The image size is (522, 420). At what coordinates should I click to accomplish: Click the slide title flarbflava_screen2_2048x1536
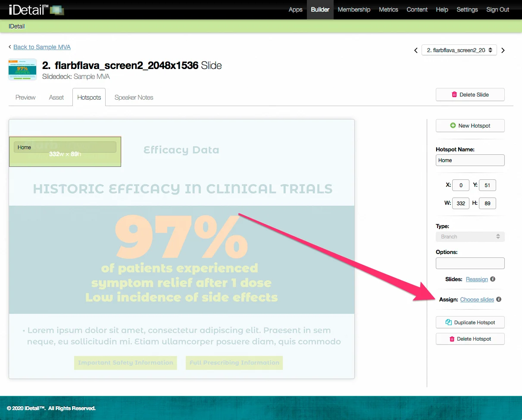127,66
